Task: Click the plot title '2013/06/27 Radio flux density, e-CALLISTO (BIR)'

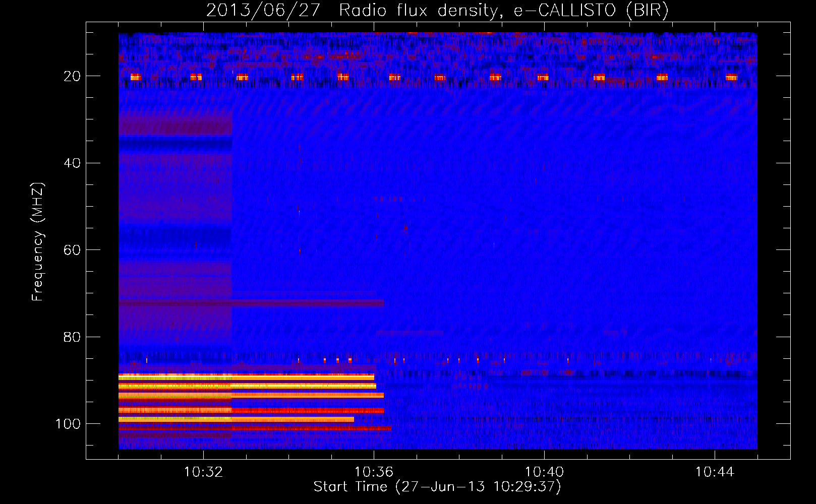Action: [x=437, y=10]
